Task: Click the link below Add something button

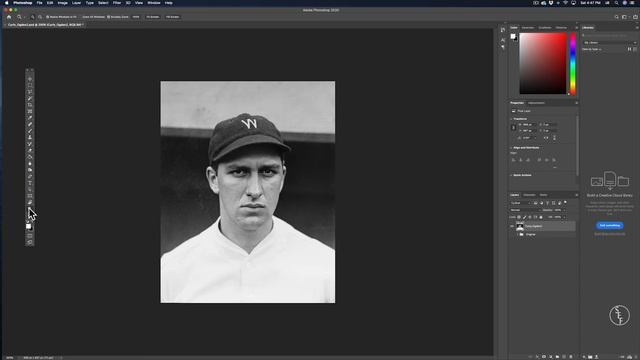Action: point(610,234)
